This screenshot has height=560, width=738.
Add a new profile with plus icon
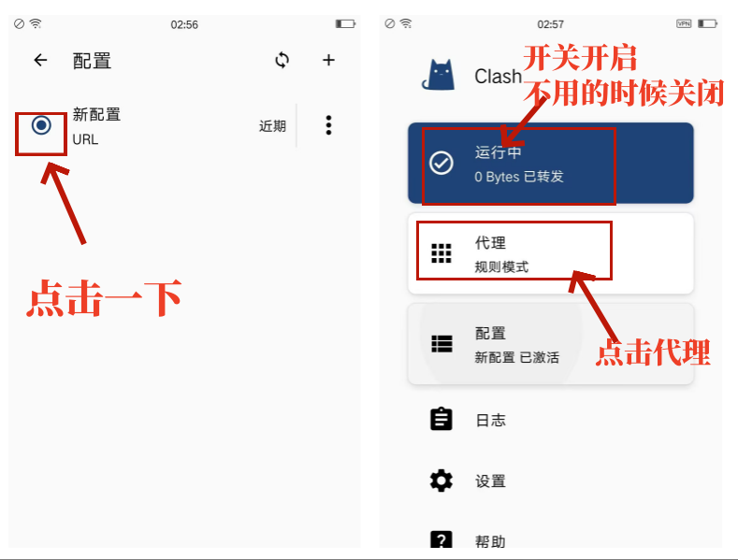(328, 61)
